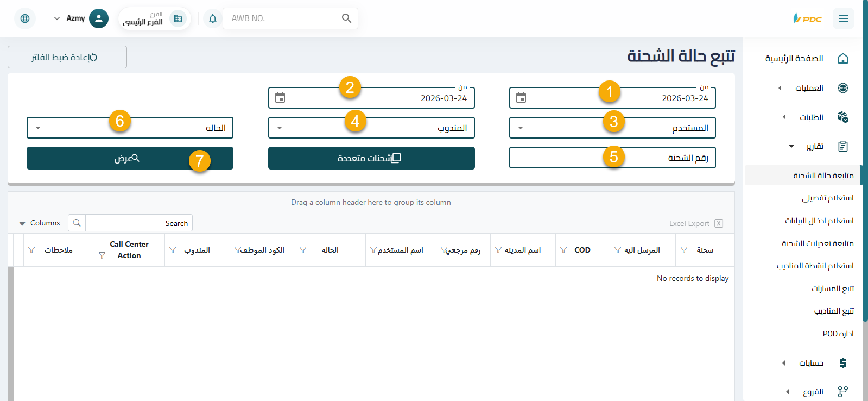Click حسابات dollar icon in sidebar
Image resolution: width=868 pixels, height=401 pixels.
(843, 362)
